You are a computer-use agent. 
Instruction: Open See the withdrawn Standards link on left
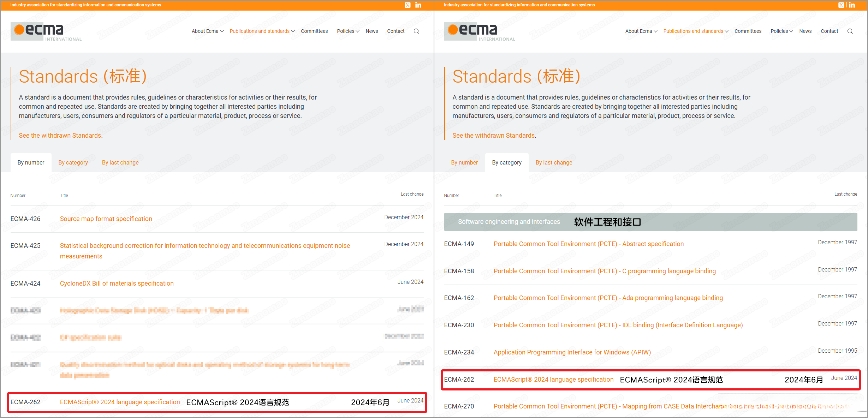coord(60,135)
